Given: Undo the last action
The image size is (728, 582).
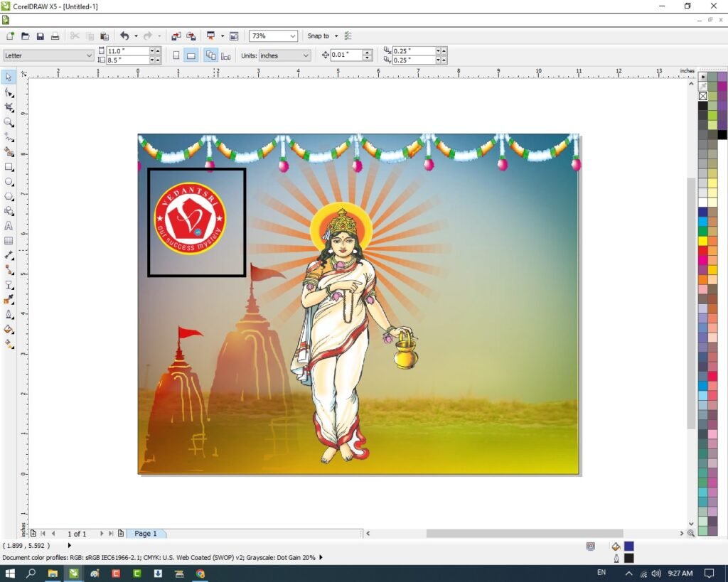Looking at the screenshot, I should pos(124,36).
